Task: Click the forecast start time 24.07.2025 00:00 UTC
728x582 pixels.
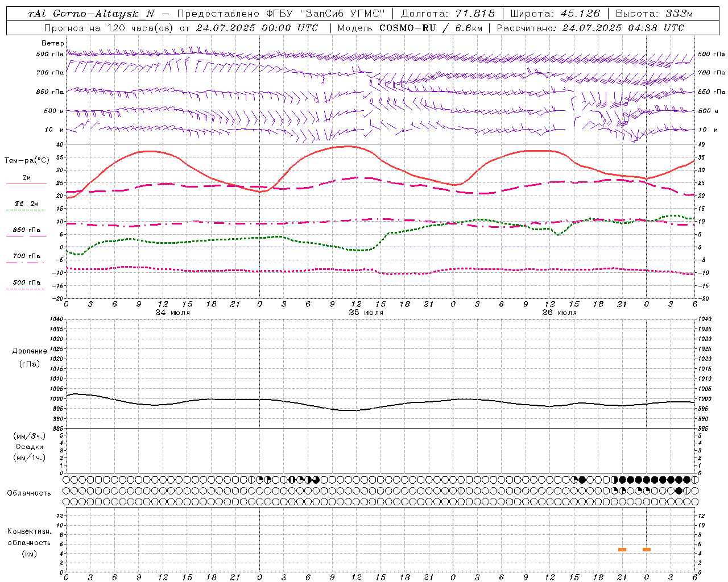Action: [257, 28]
